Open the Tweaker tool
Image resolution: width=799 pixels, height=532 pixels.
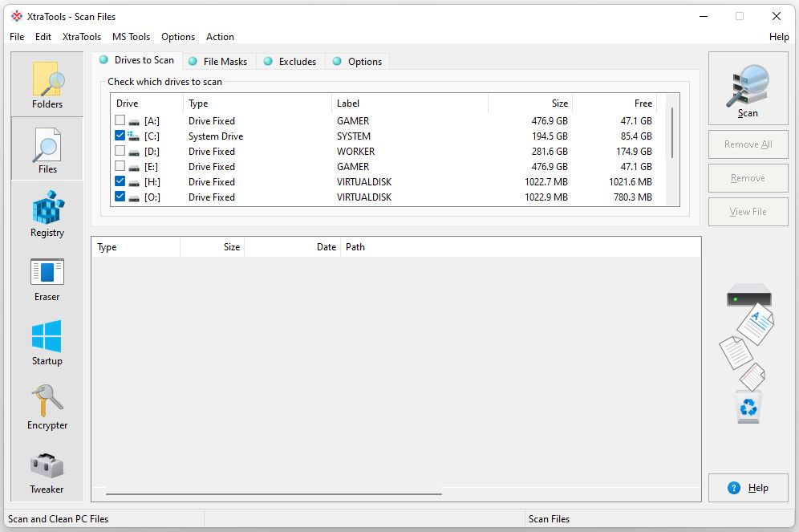pyautogui.click(x=47, y=471)
